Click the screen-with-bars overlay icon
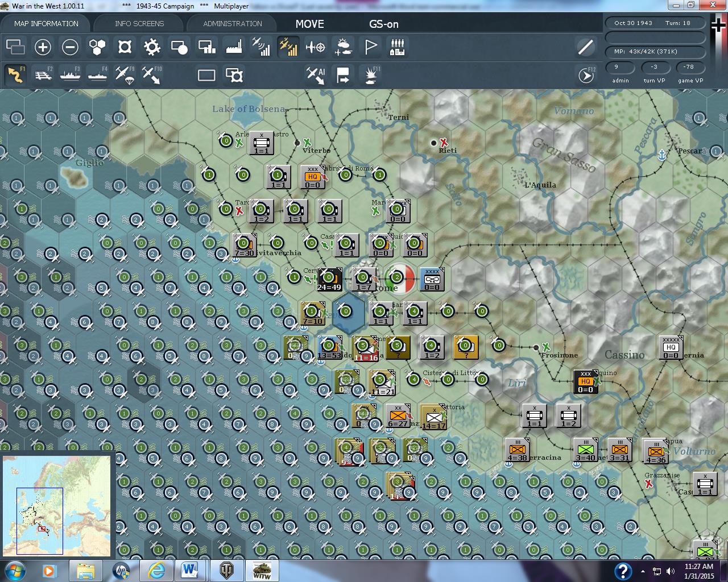The height and width of the screenshot is (582, 728). [x=206, y=47]
